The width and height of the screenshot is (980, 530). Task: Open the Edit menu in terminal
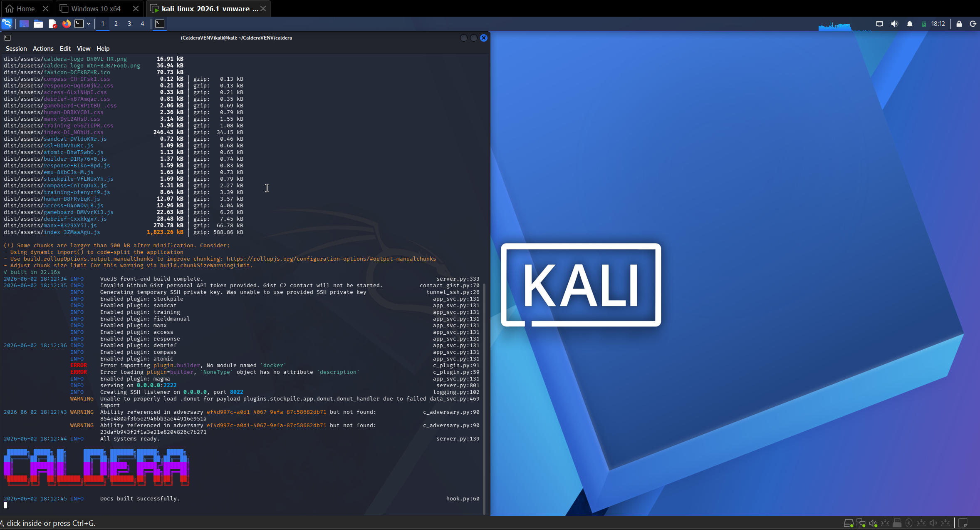click(x=65, y=49)
